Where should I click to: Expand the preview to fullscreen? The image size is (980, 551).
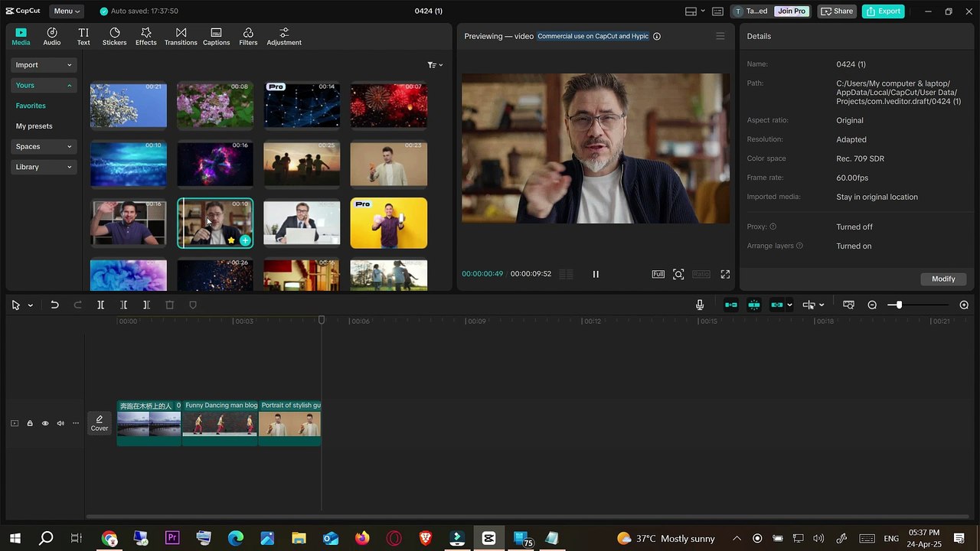pos(725,274)
